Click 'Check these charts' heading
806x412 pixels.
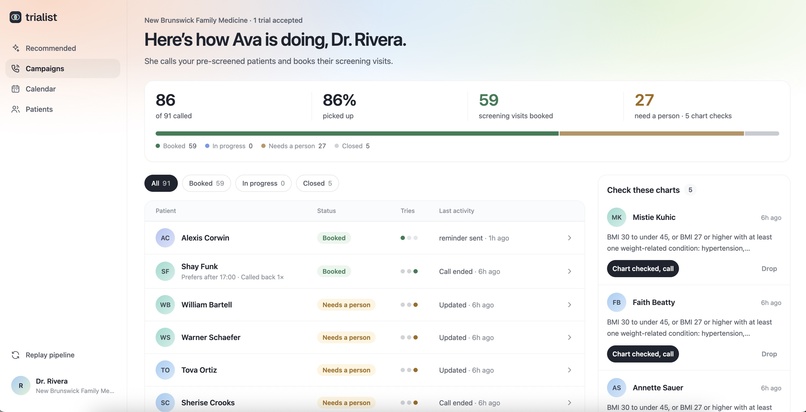point(643,190)
